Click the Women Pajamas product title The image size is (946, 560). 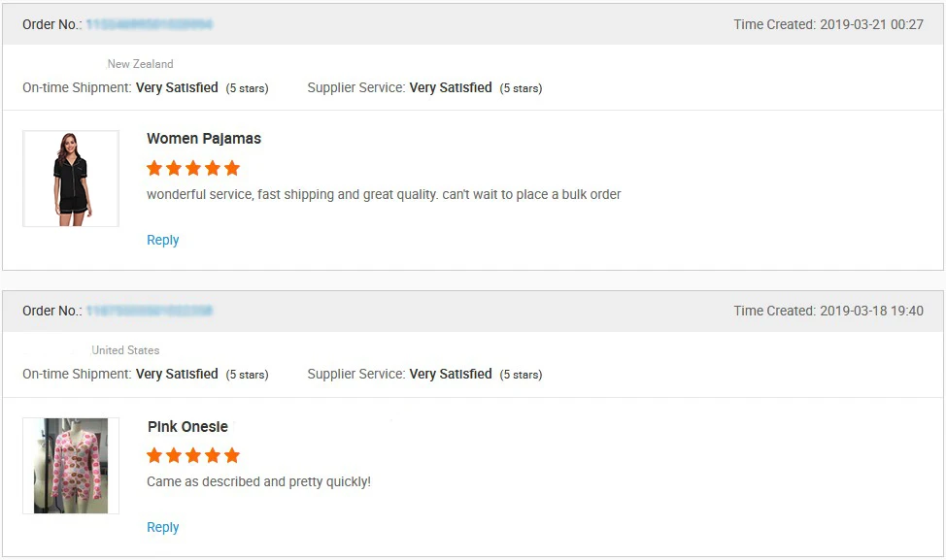204,139
